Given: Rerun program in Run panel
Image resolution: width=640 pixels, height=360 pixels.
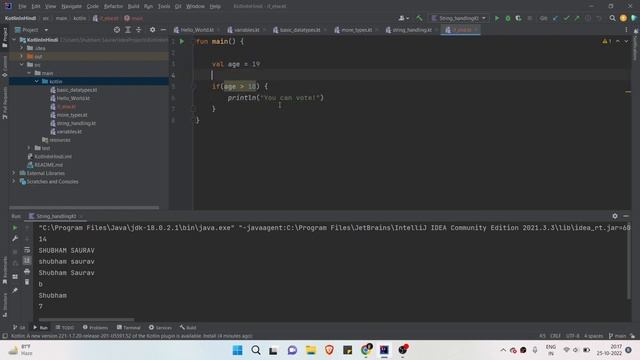Looking at the screenshot, I should (x=15, y=228).
